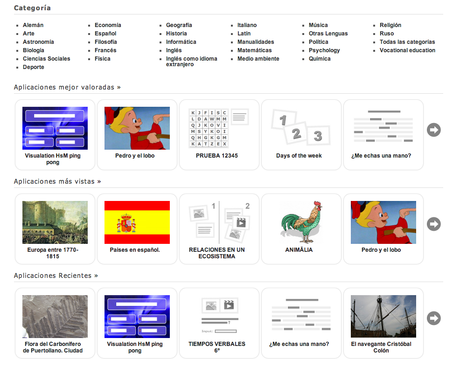
Task: Select the Arte category
Action: coord(28,33)
